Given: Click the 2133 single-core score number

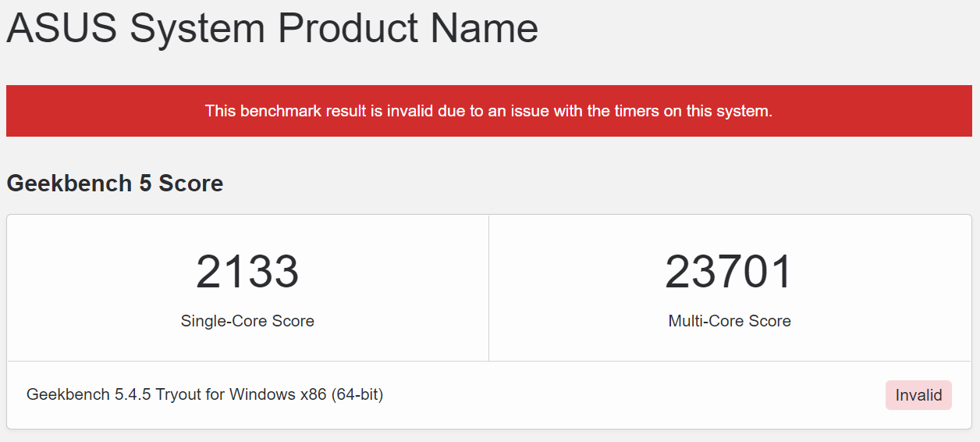Looking at the screenshot, I should [x=247, y=272].
